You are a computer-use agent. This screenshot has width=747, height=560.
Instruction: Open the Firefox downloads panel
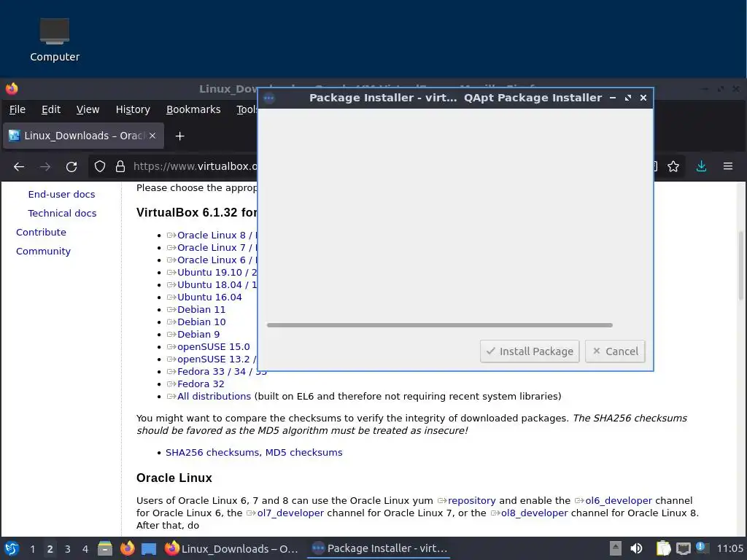[x=701, y=166]
